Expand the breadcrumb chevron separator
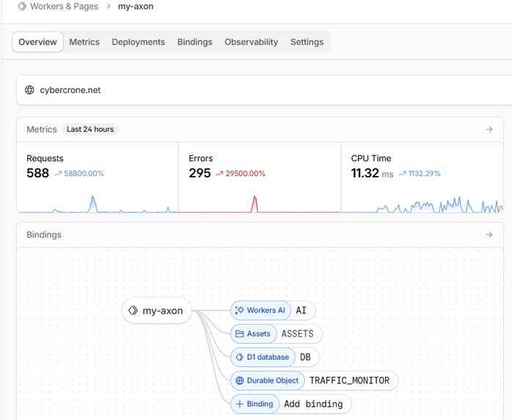Viewport: 512px width, 420px height. click(109, 6)
